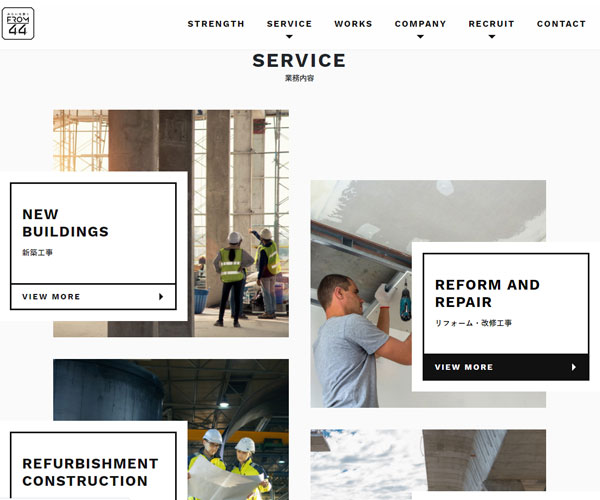Click the arrow icon in New Buildings View More
Image resolution: width=600 pixels, height=500 pixels.
pyautogui.click(x=161, y=296)
